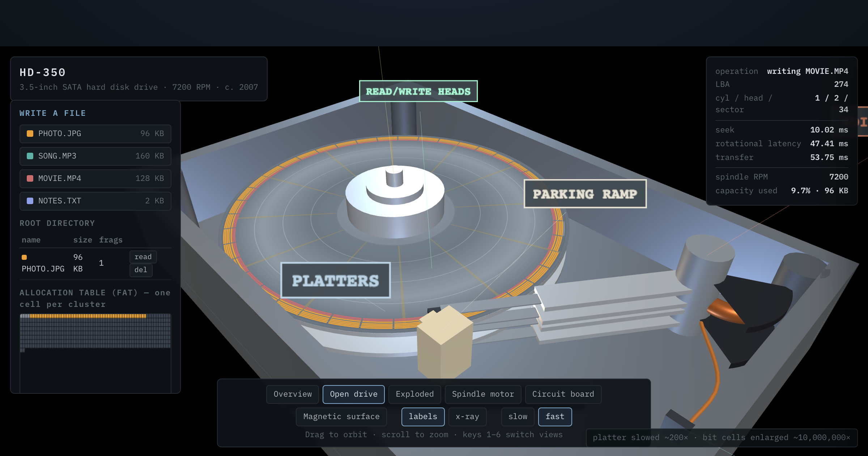
Task: Click the LBA value 274
Action: [x=841, y=84]
